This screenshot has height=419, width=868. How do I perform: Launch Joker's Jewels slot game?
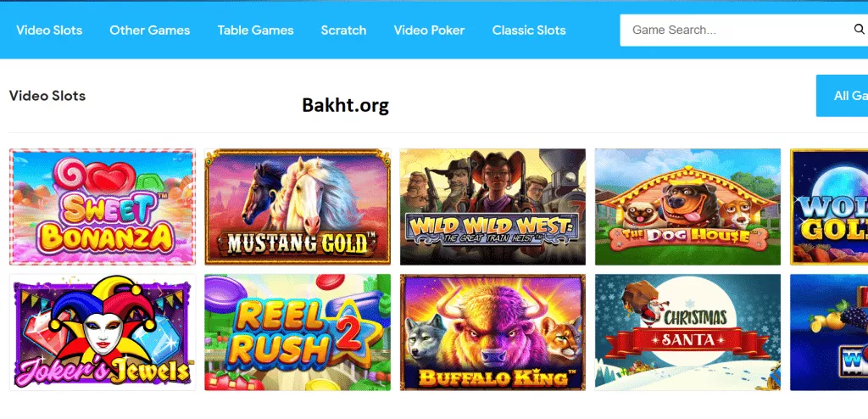click(103, 332)
